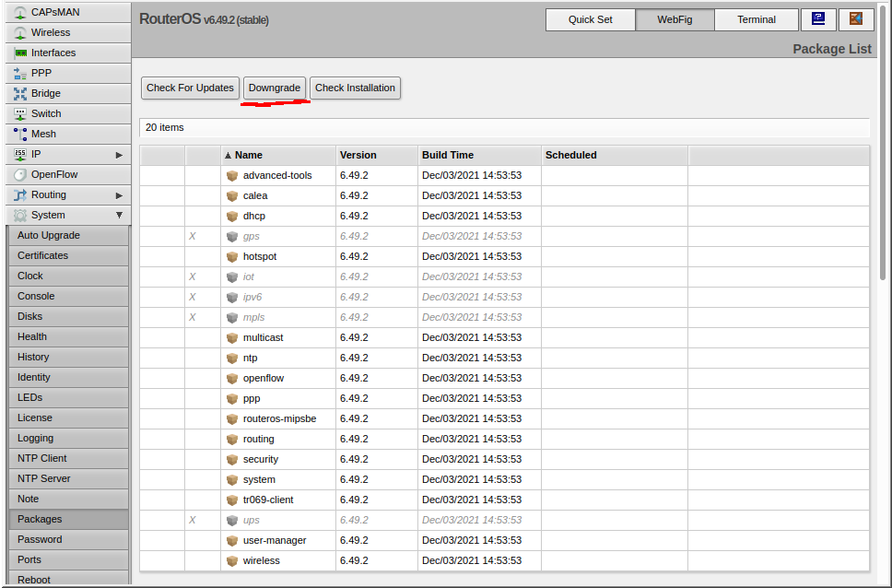Click the OpenFlow menu icon
Viewport: 892px width, 588px height.
[x=20, y=175]
